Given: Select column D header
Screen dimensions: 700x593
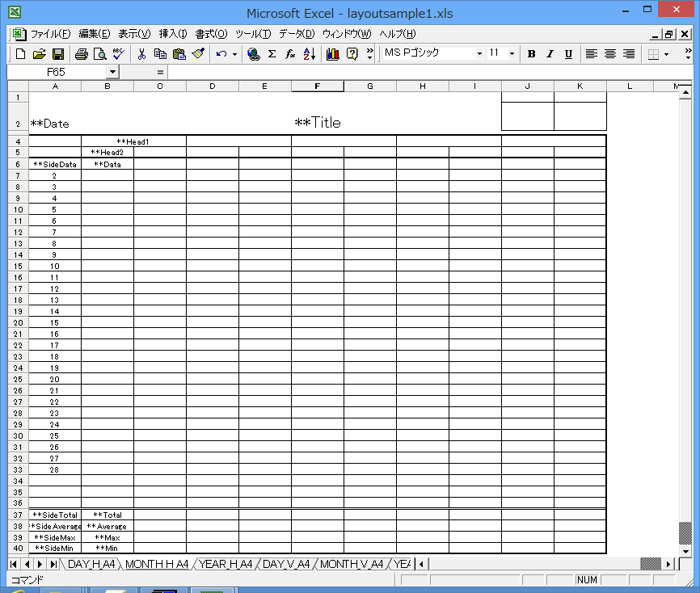Looking at the screenshot, I should 212,86.
